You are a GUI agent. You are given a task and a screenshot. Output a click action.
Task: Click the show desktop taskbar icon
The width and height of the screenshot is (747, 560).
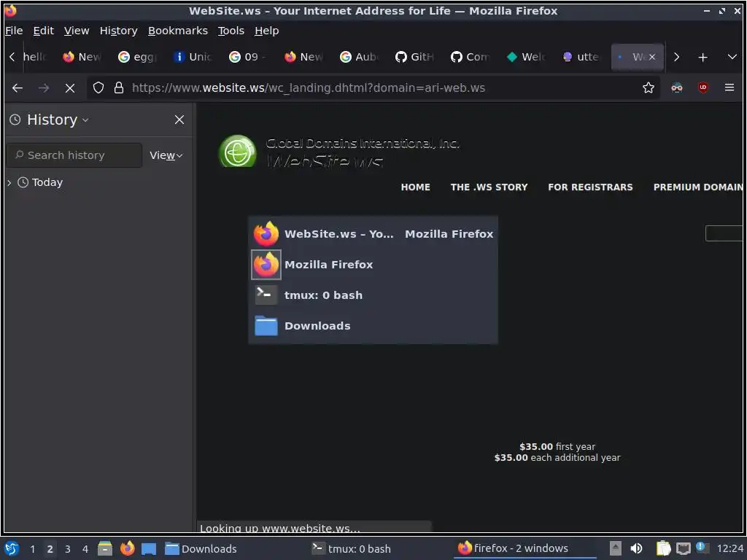(149, 548)
